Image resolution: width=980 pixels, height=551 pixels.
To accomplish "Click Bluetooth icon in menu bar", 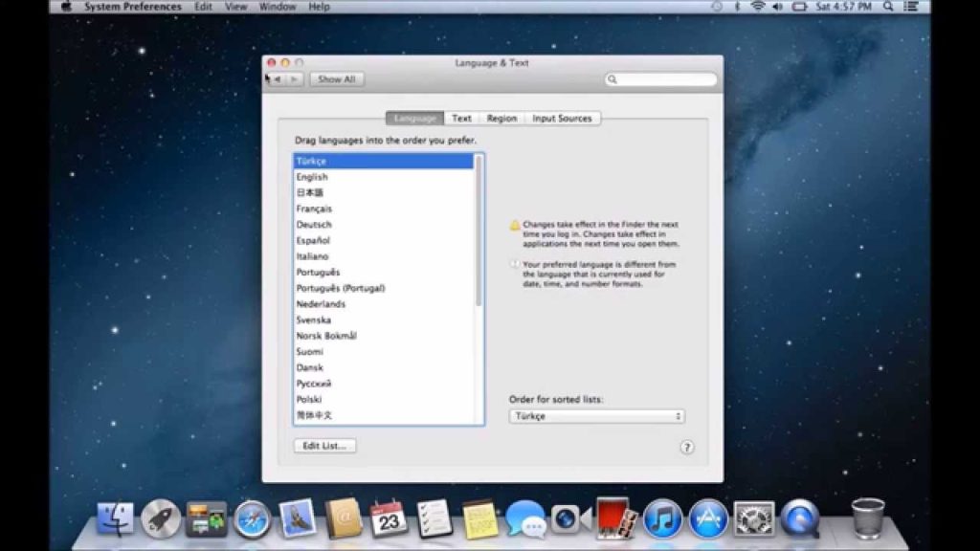I will 737,7.
